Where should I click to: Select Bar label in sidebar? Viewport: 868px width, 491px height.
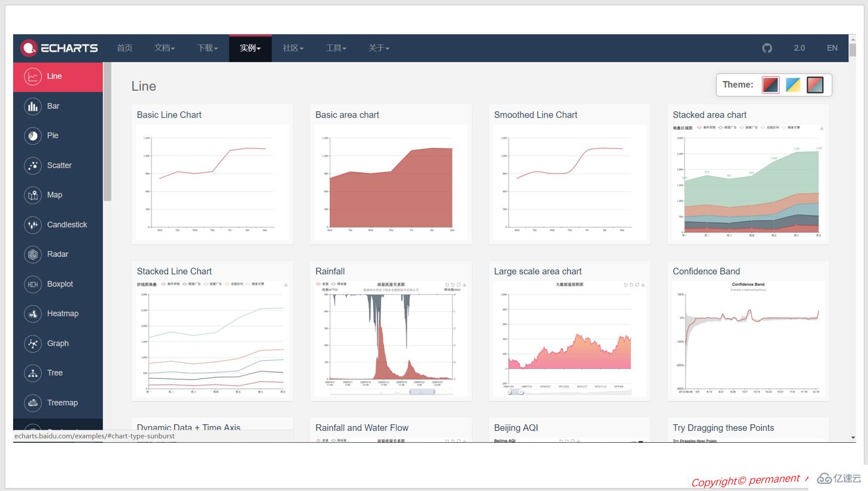coord(53,106)
